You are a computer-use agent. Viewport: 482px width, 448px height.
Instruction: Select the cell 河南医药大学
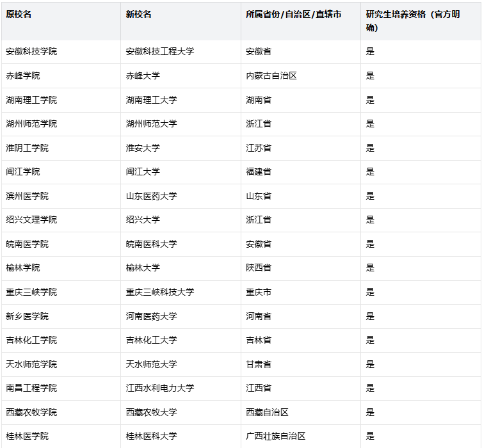tap(181, 317)
